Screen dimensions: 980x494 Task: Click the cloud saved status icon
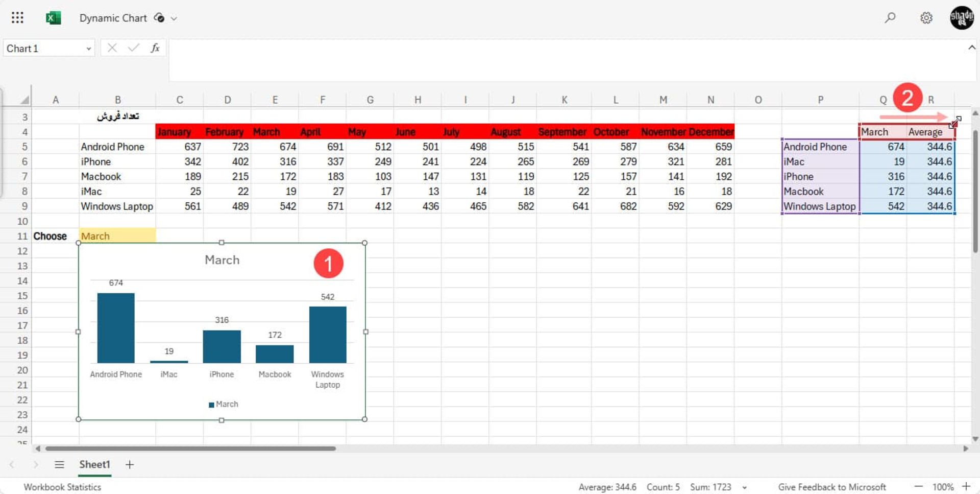pos(159,18)
